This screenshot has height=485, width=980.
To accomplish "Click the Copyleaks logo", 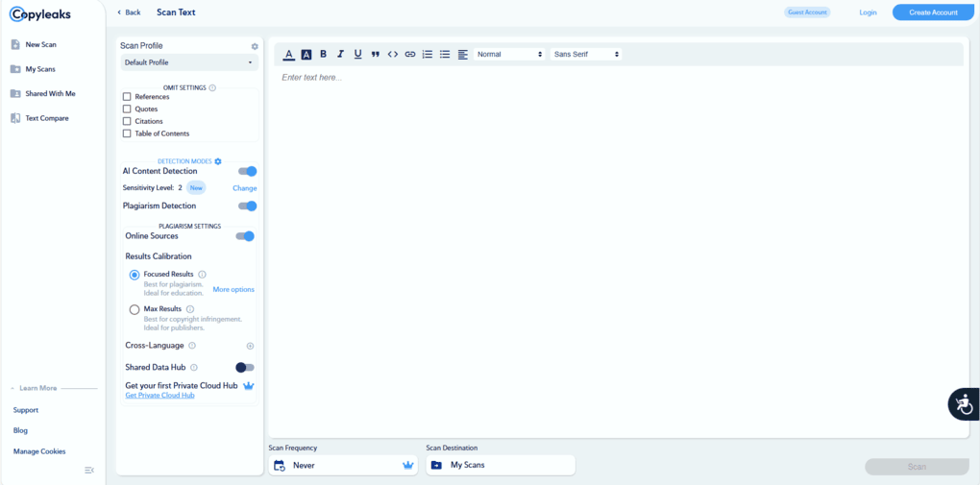I will click(x=40, y=13).
